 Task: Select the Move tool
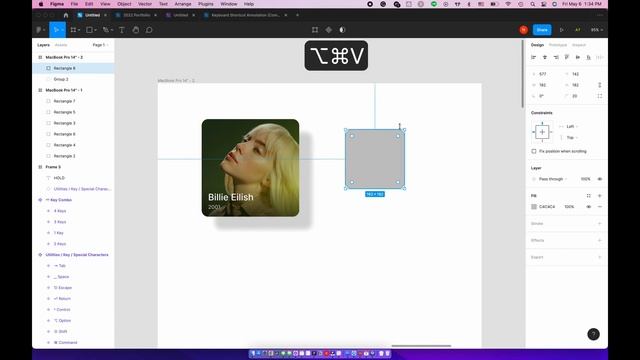point(56,30)
